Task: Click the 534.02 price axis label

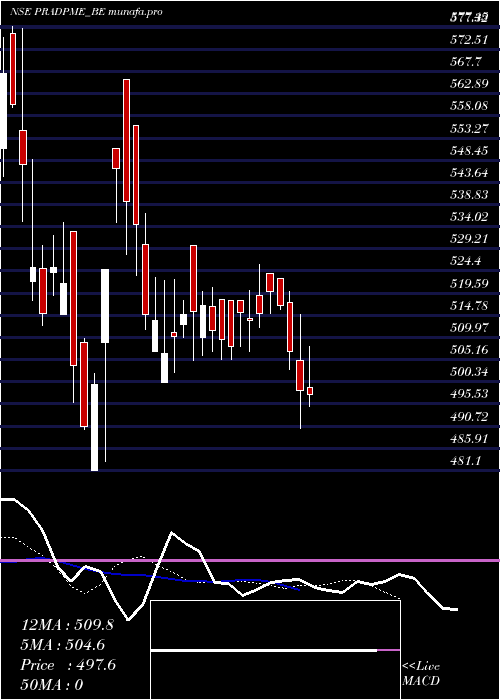Action: tap(469, 217)
